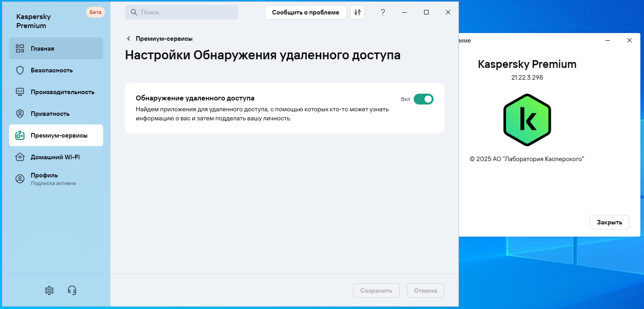Viewport: 644px width, 309px height.
Task: Click the Профиль user avatar icon
Action: [x=20, y=179]
